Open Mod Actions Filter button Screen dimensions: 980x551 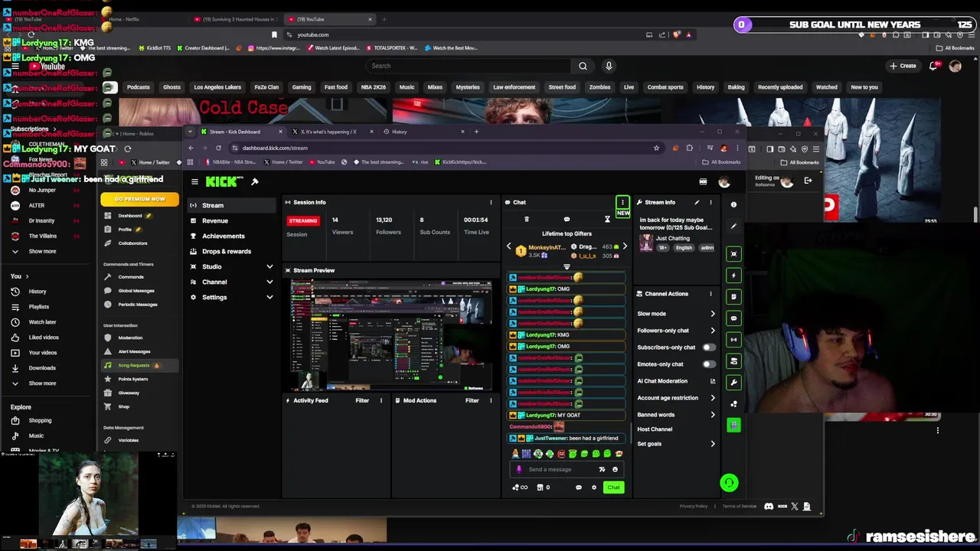point(472,400)
